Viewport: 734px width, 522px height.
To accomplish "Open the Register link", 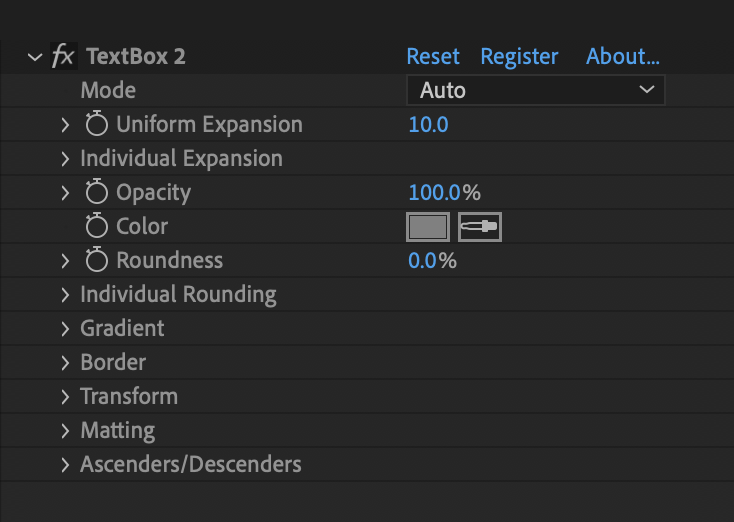I will [519, 57].
